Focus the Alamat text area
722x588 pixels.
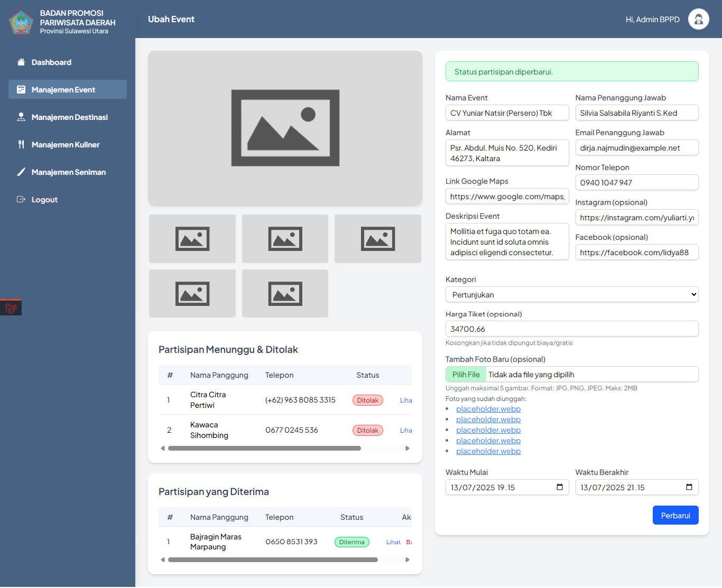point(507,153)
